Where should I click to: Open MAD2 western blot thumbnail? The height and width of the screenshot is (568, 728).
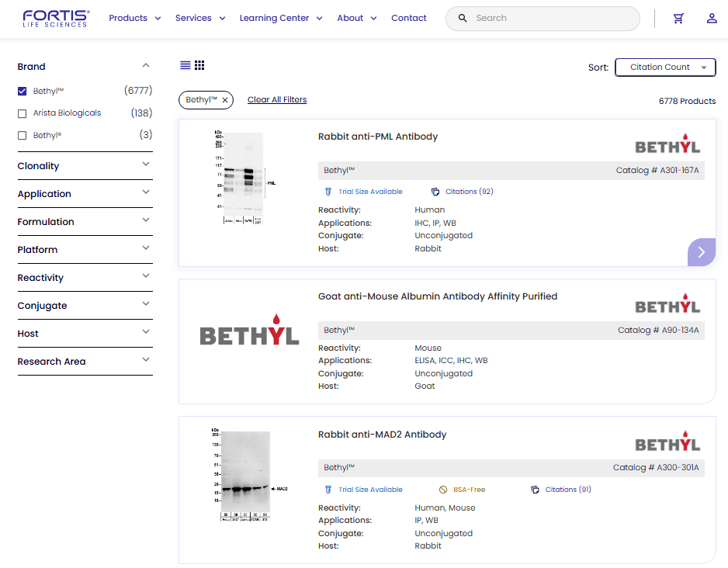[x=248, y=475]
